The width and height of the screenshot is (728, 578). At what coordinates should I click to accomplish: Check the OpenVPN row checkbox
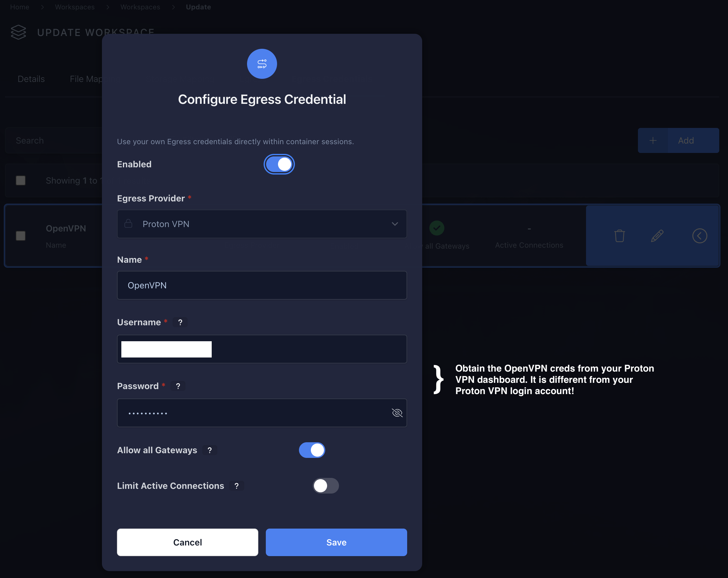click(x=21, y=236)
